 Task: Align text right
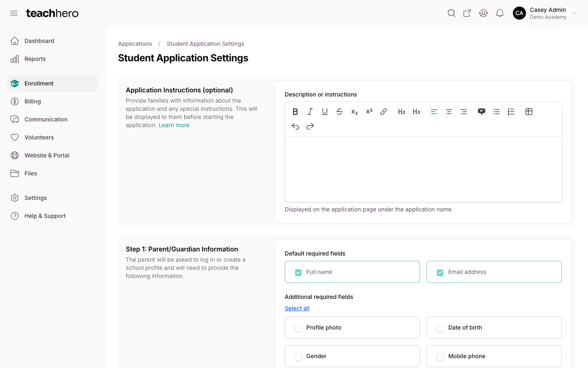pyautogui.click(x=463, y=112)
